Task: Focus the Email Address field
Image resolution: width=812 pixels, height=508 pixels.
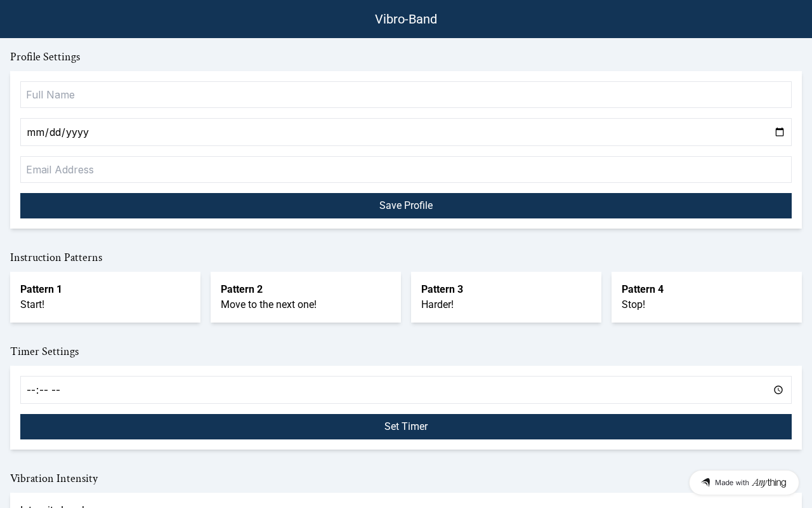Action: point(406,170)
